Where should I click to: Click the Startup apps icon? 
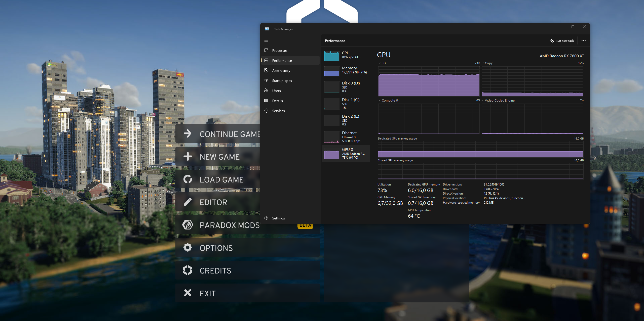(267, 80)
